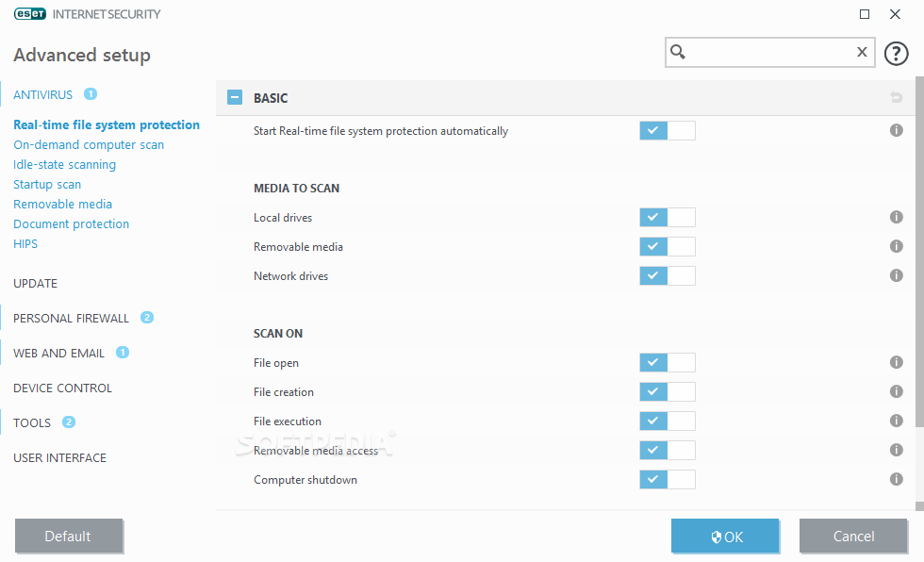The image size is (924, 562).
Task: Expand the PERSONAL FIREWALL category
Action: [71, 319]
